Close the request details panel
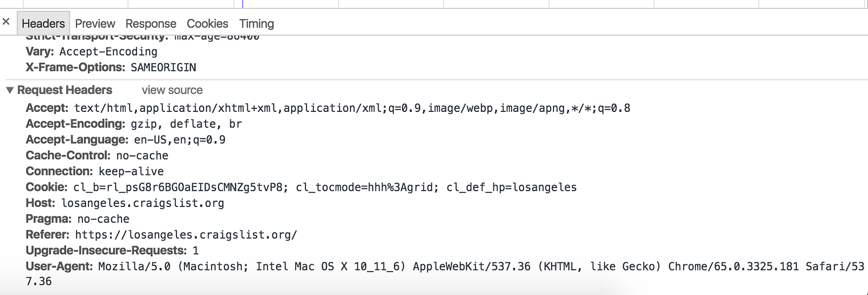This screenshot has width=868, height=295. click(x=6, y=22)
